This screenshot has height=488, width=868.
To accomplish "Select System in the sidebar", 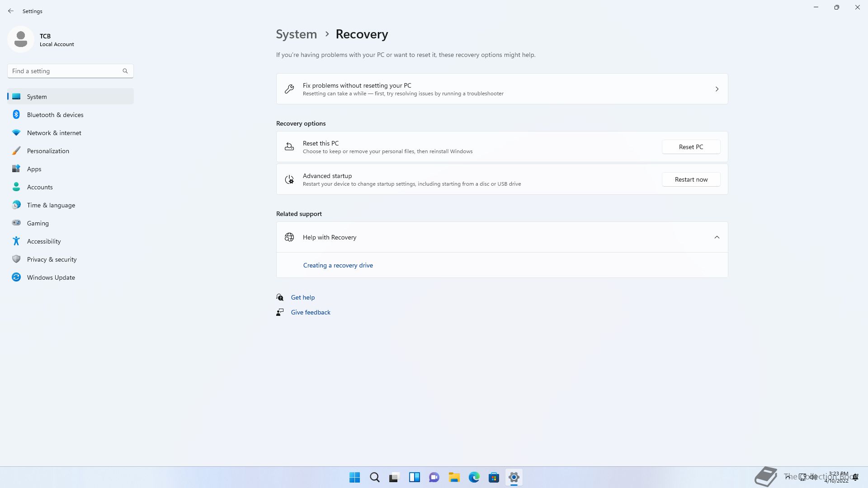I will (x=71, y=97).
